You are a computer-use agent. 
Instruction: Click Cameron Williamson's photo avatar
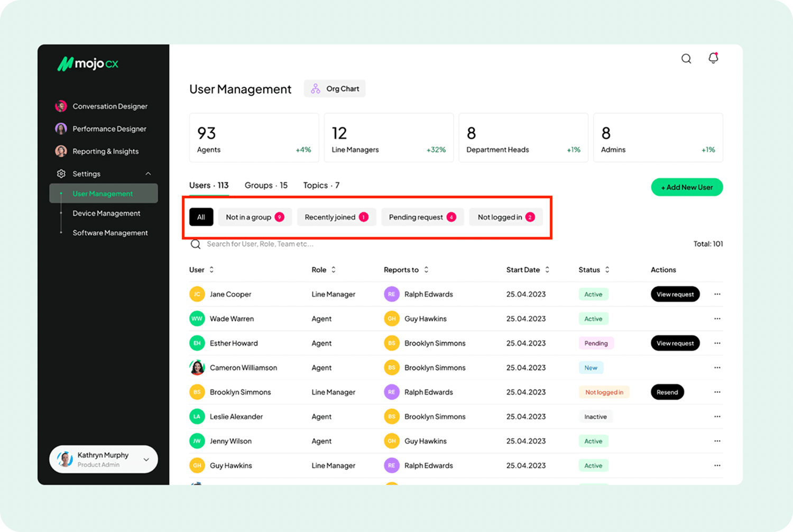[197, 368]
